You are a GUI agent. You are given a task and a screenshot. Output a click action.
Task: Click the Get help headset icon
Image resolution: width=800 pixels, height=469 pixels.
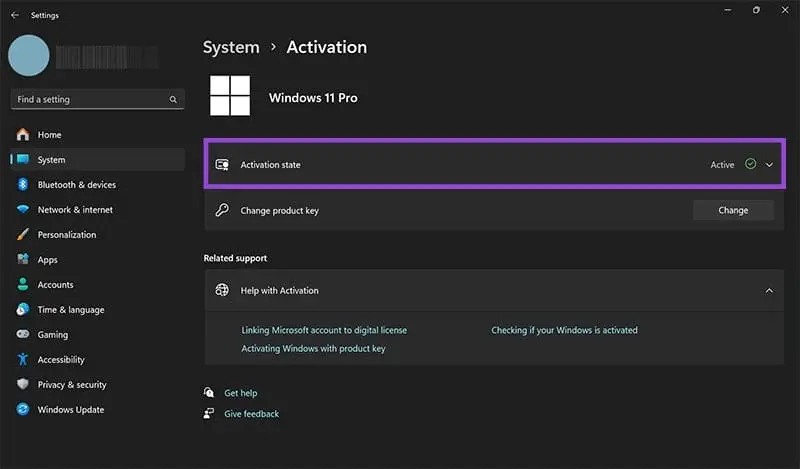[209, 392]
